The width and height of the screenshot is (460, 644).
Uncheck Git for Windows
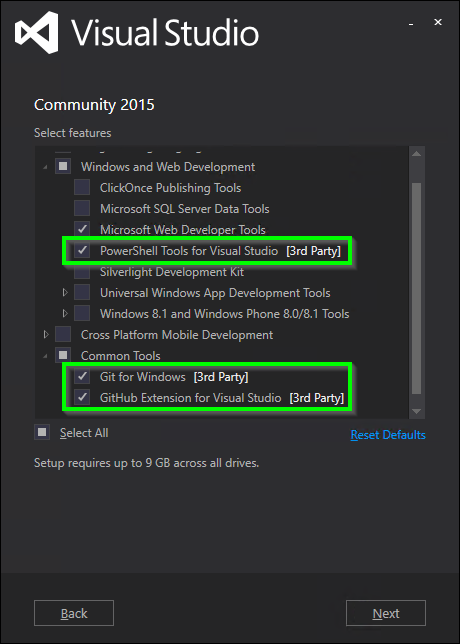click(x=82, y=376)
